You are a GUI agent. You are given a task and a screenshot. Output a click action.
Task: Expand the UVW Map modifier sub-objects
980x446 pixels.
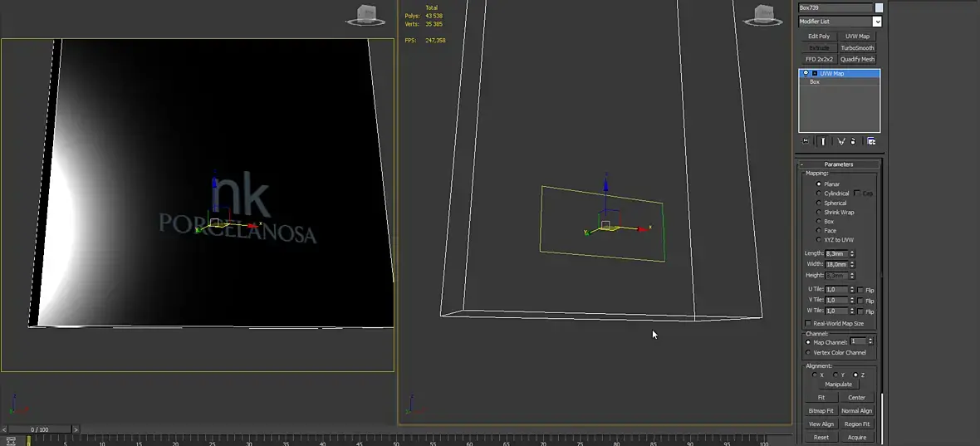(x=815, y=74)
